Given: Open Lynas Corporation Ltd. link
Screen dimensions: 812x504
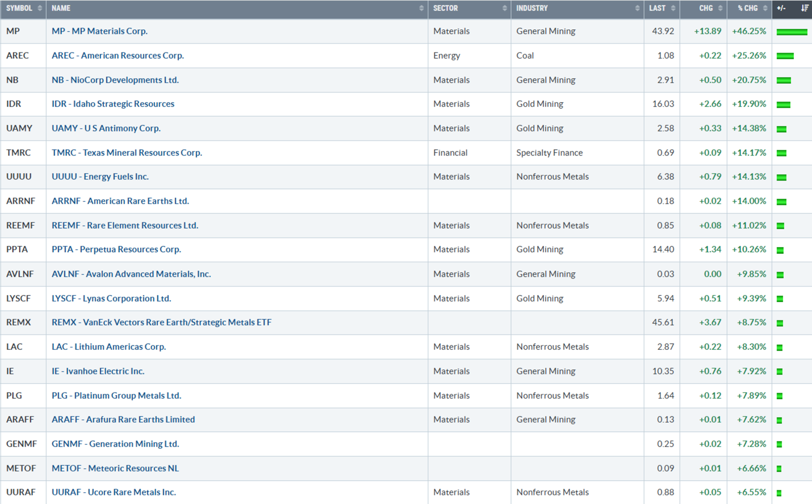Looking at the screenshot, I should click(x=112, y=298).
